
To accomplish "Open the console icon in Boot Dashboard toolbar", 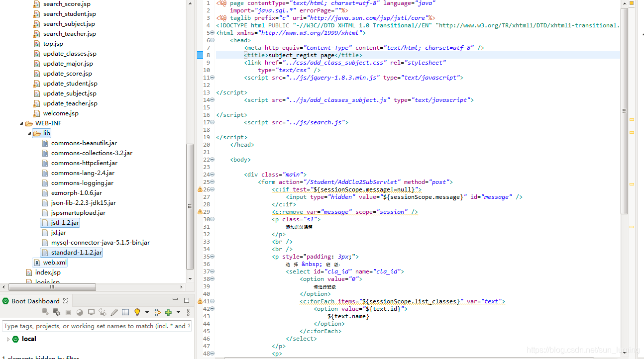I will tap(91, 312).
